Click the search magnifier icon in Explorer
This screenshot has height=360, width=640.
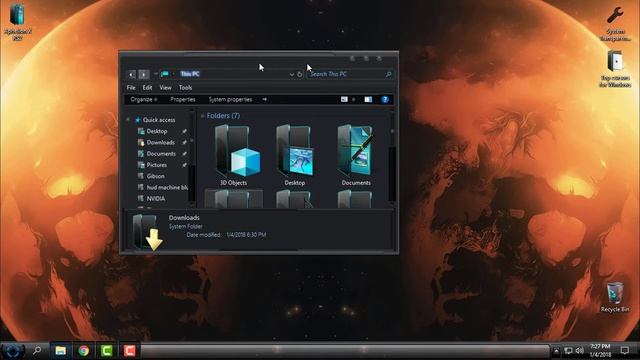(389, 74)
